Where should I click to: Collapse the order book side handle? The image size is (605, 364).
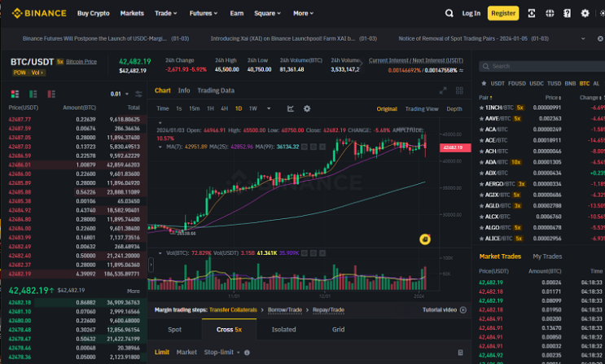[x=151, y=265]
